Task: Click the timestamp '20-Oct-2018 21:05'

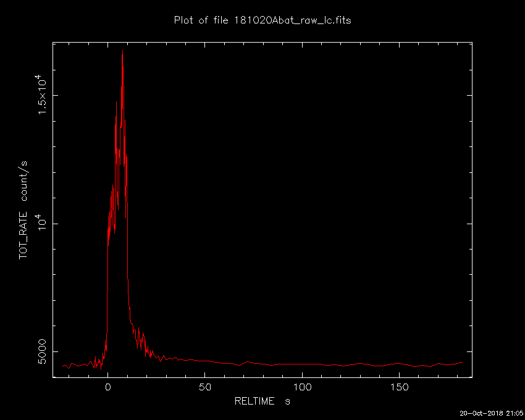Action: click(491, 413)
